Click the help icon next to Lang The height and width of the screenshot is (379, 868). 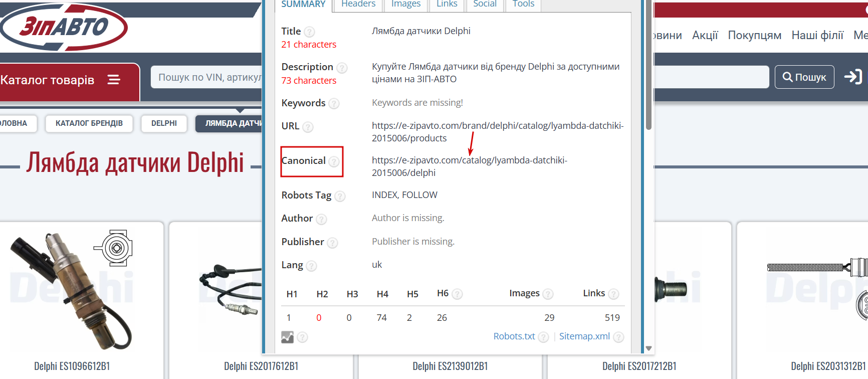pyautogui.click(x=311, y=266)
